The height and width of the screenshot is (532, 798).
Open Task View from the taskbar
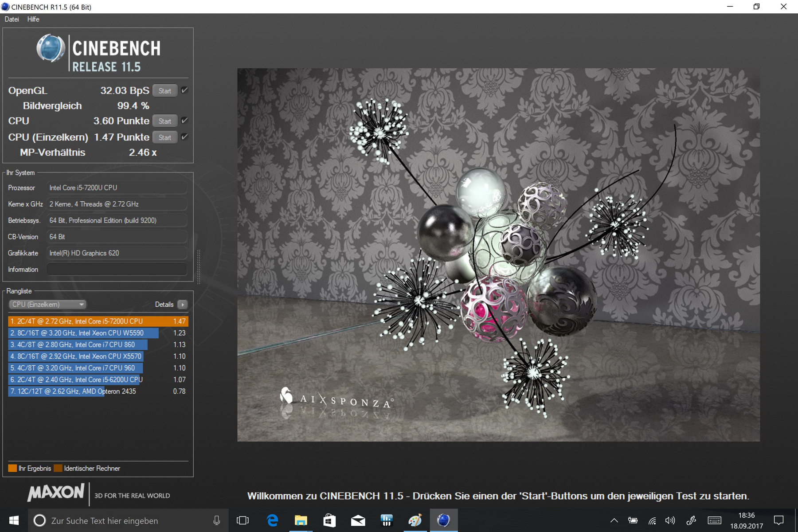point(243,520)
